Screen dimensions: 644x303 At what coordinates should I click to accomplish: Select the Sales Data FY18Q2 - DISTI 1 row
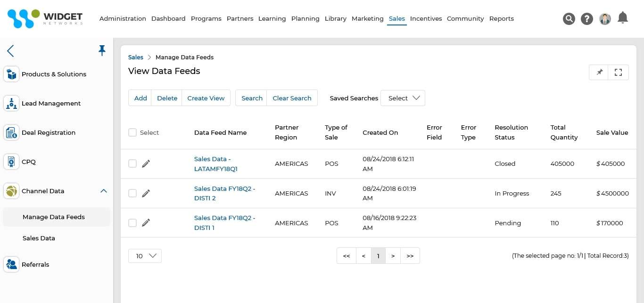[x=132, y=223]
